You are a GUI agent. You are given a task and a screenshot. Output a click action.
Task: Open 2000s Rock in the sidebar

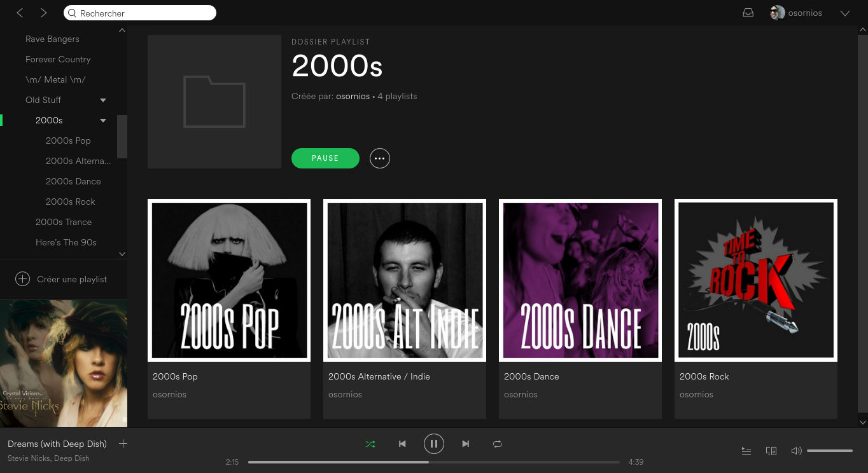71,202
